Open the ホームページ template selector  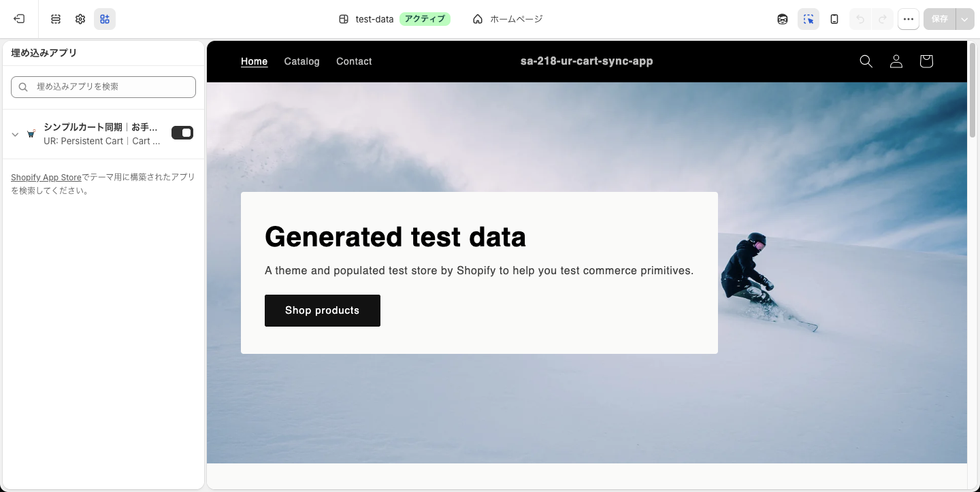(508, 19)
